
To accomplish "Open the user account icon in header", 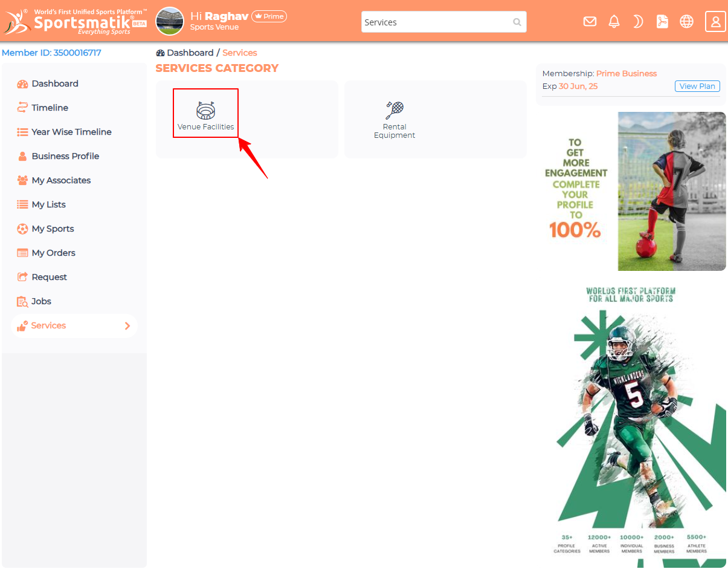I will tap(715, 22).
